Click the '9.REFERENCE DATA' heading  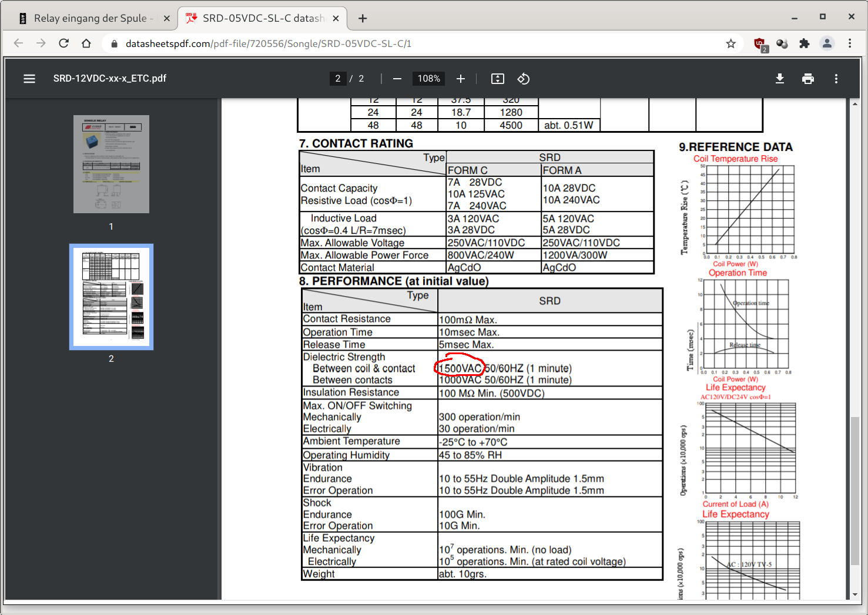point(736,147)
